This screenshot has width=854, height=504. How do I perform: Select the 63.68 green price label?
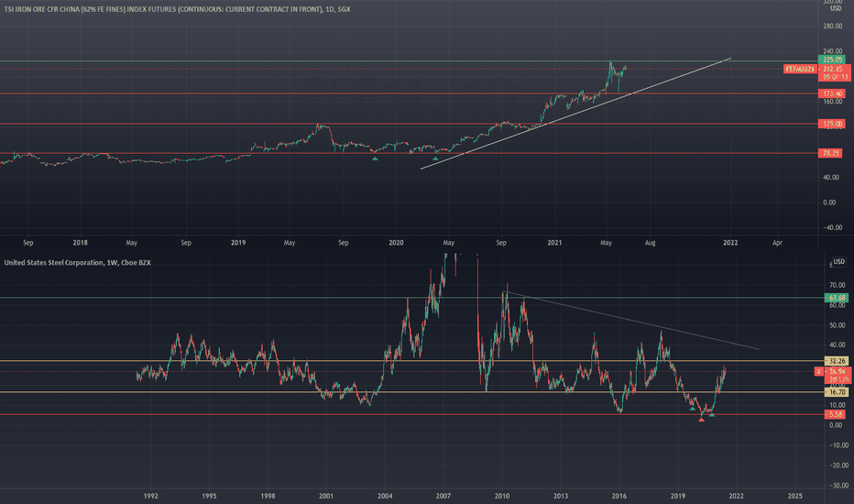click(x=836, y=298)
